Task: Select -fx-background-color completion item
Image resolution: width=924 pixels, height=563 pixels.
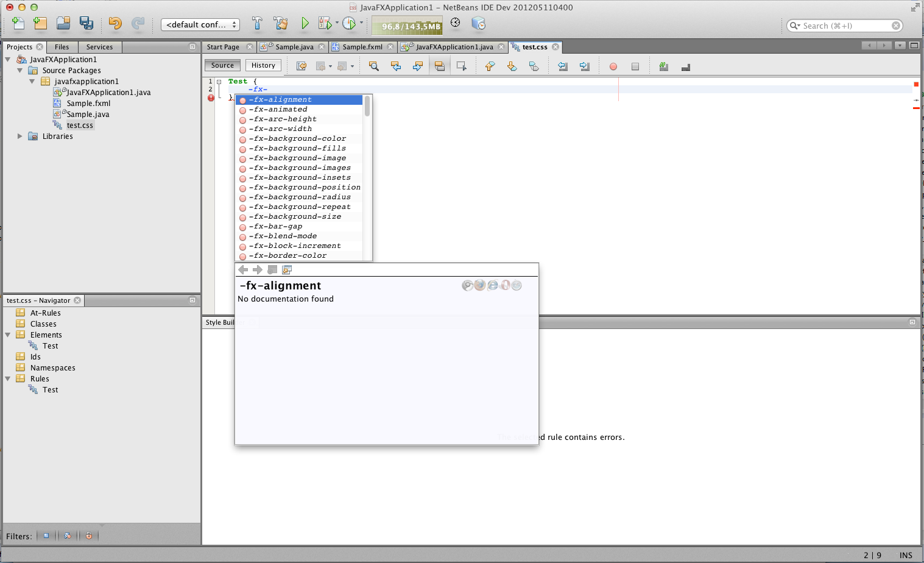Action: pyautogui.click(x=299, y=139)
